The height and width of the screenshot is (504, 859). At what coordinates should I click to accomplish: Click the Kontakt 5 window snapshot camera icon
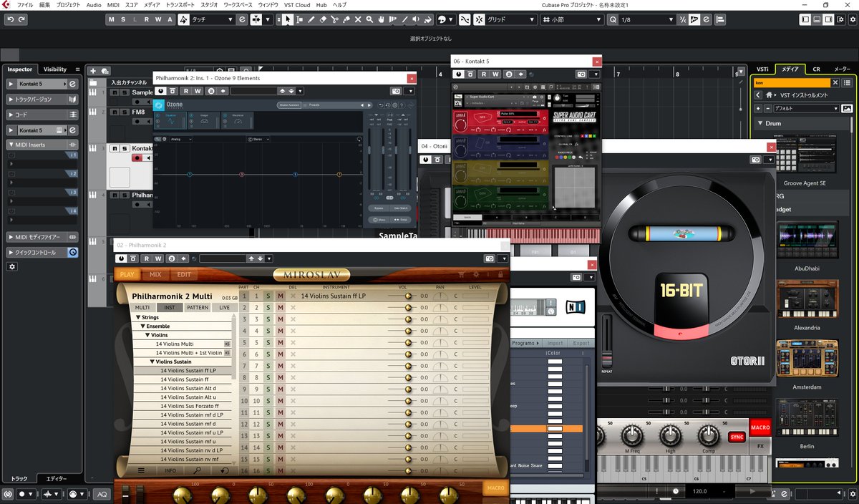(581, 74)
